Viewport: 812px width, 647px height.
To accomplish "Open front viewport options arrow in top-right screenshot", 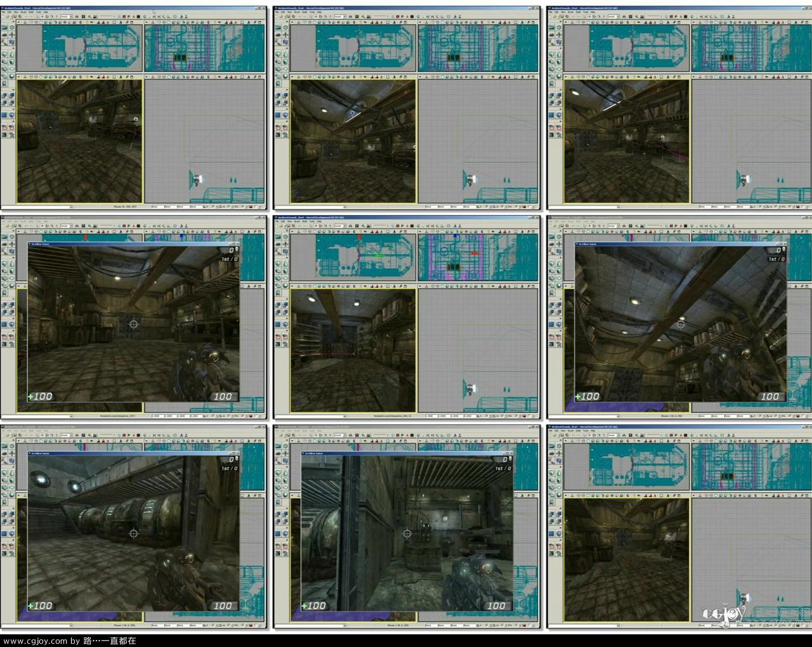I will coord(695,22).
